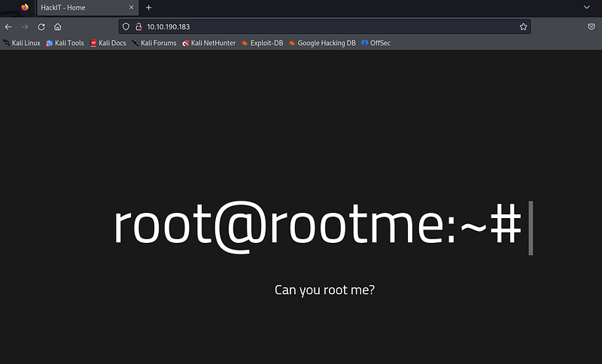Click the root@rootme:~# heading text

pos(318,227)
